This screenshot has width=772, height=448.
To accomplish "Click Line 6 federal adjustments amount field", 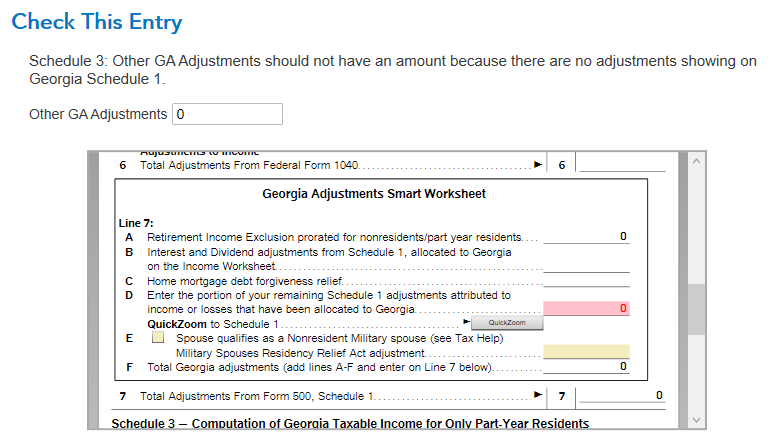I will coord(622,164).
